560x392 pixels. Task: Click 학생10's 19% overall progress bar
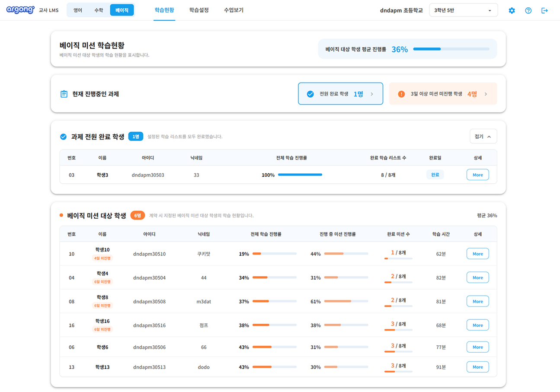coord(274,254)
